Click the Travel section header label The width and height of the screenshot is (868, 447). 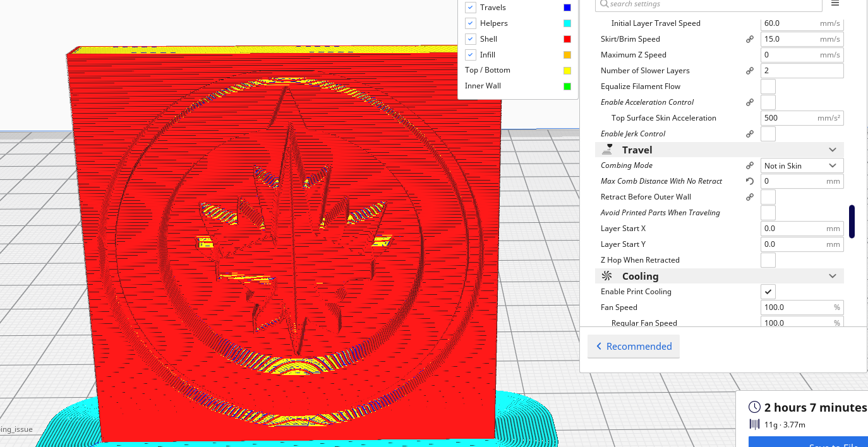(637, 150)
